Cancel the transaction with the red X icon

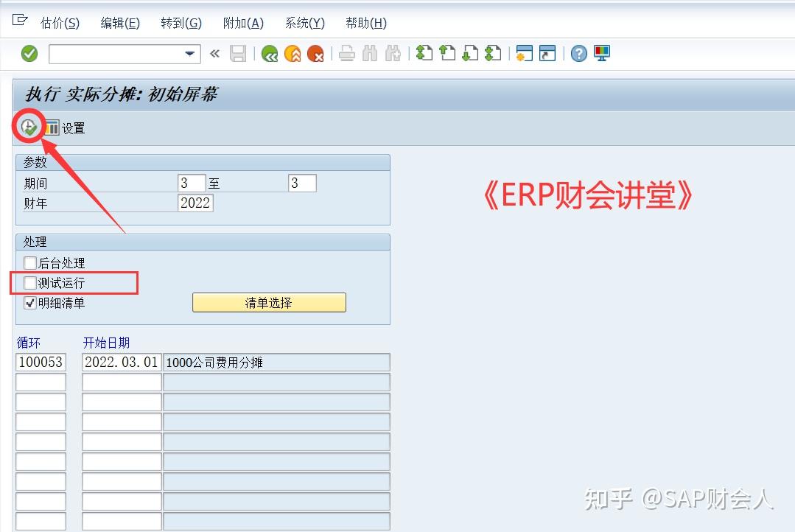point(315,53)
